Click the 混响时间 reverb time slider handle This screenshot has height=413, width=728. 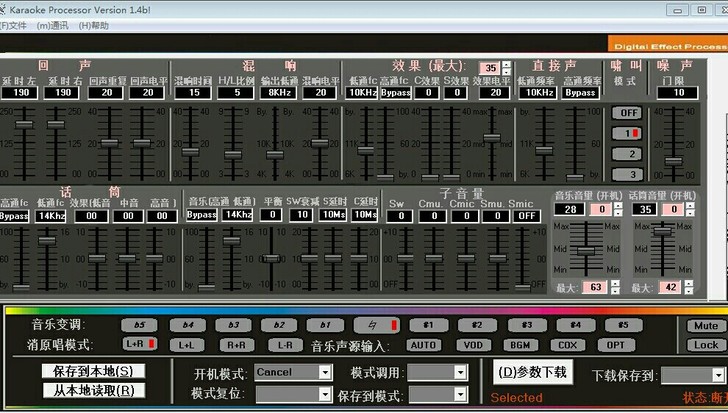pyautogui.click(x=190, y=152)
